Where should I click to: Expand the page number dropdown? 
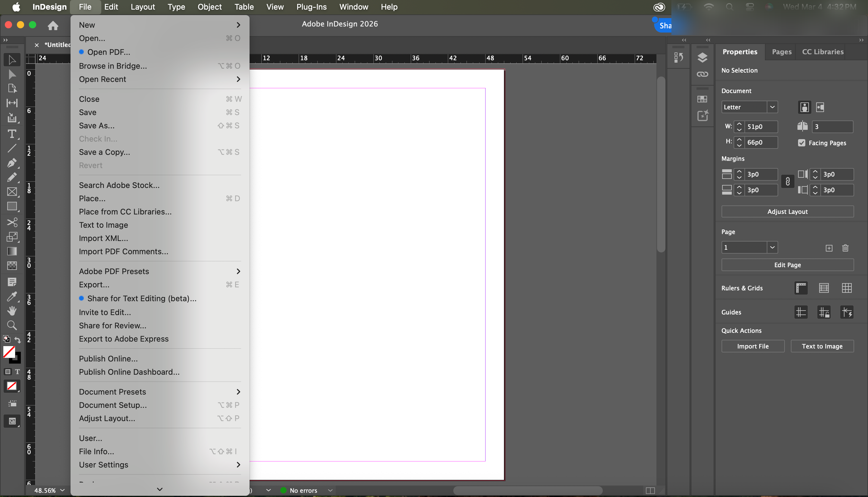pyautogui.click(x=772, y=247)
